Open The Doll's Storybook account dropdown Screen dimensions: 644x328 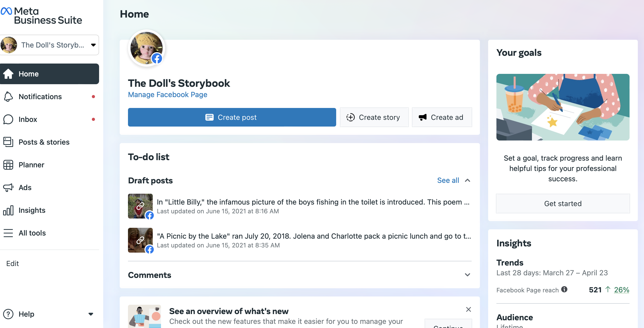50,45
